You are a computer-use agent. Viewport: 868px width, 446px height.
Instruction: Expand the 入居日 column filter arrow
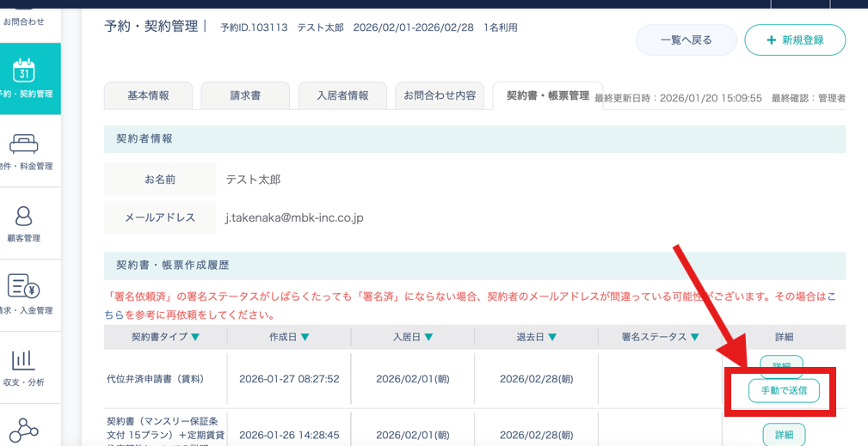point(428,338)
